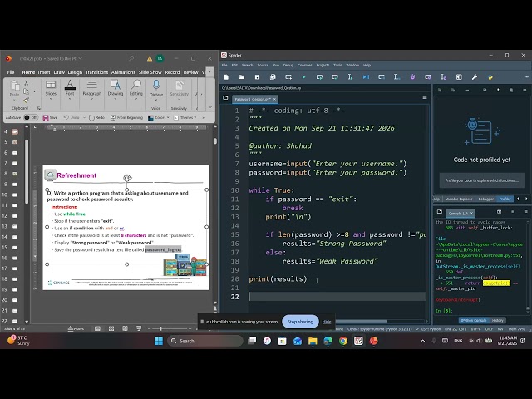
Task: Click the Cut scissors icon in PowerPoint
Action: (x=26, y=83)
